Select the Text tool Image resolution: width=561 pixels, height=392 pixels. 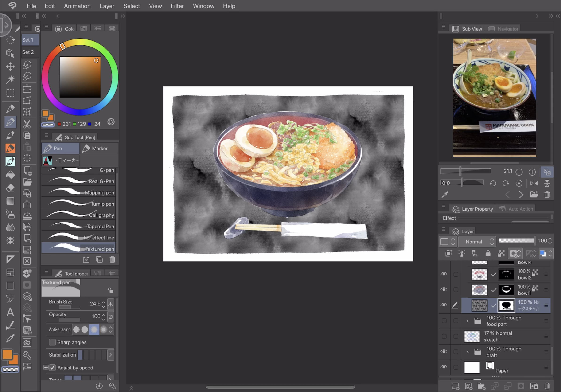(10, 312)
